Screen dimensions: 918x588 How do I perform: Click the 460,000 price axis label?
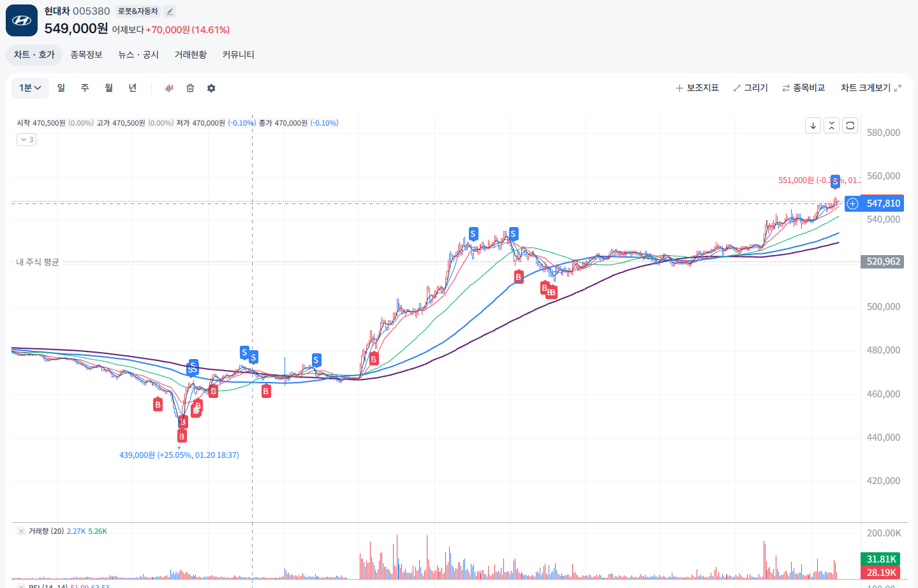[884, 394]
